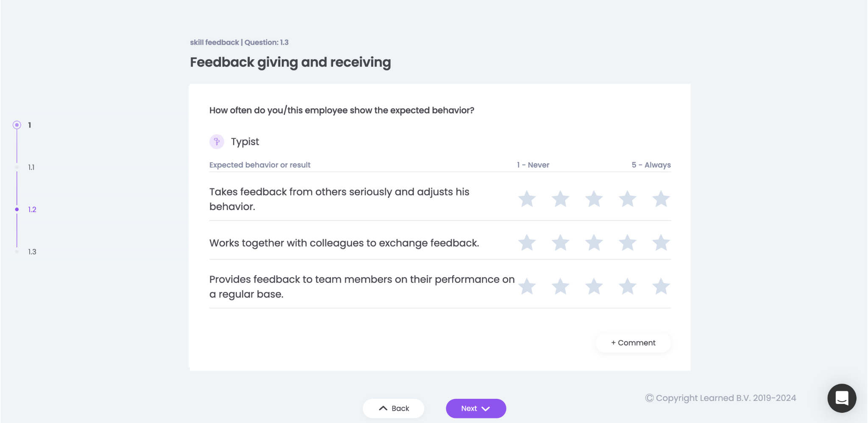Open the chat support widget
Screen dimensions: 868x423
[x=841, y=398]
